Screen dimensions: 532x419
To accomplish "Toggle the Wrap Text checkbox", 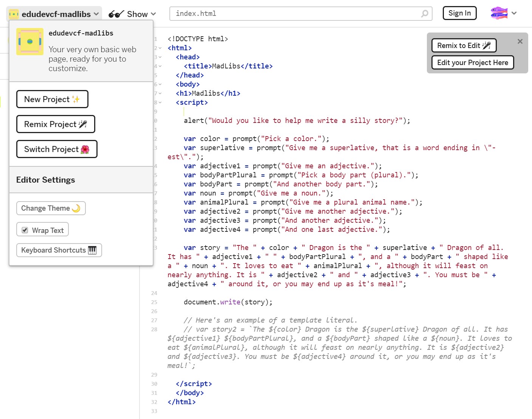I will coord(25,230).
